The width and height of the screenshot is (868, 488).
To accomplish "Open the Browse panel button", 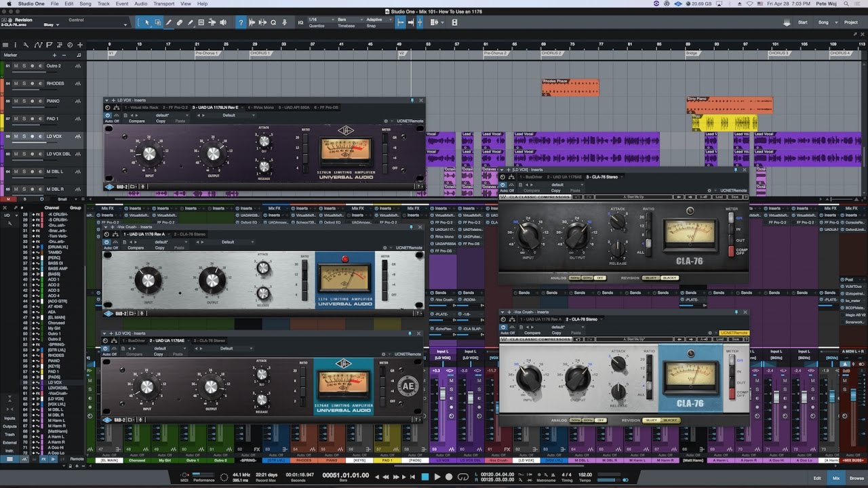I will (x=856, y=479).
